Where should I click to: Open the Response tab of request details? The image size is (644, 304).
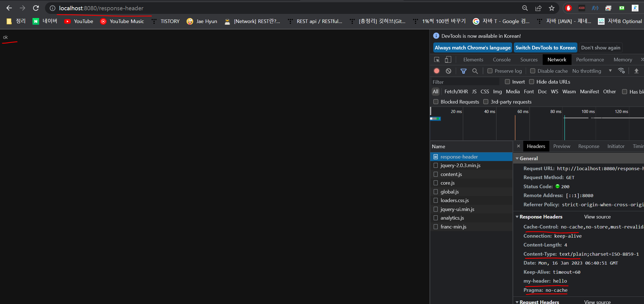tap(588, 146)
